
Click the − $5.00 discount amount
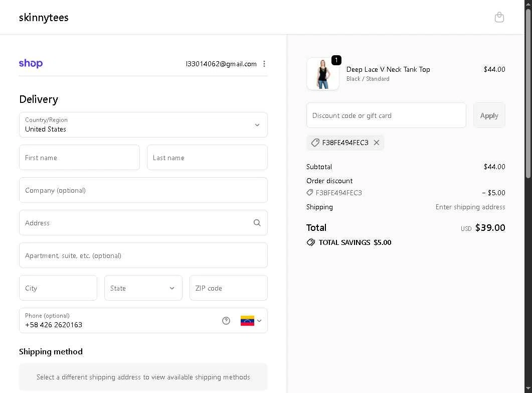pos(494,193)
